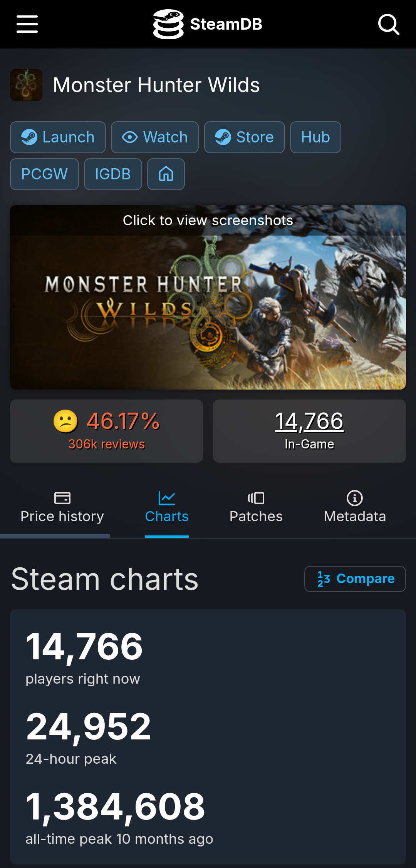
Task: Open the search magnifier icon
Action: pyautogui.click(x=388, y=24)
